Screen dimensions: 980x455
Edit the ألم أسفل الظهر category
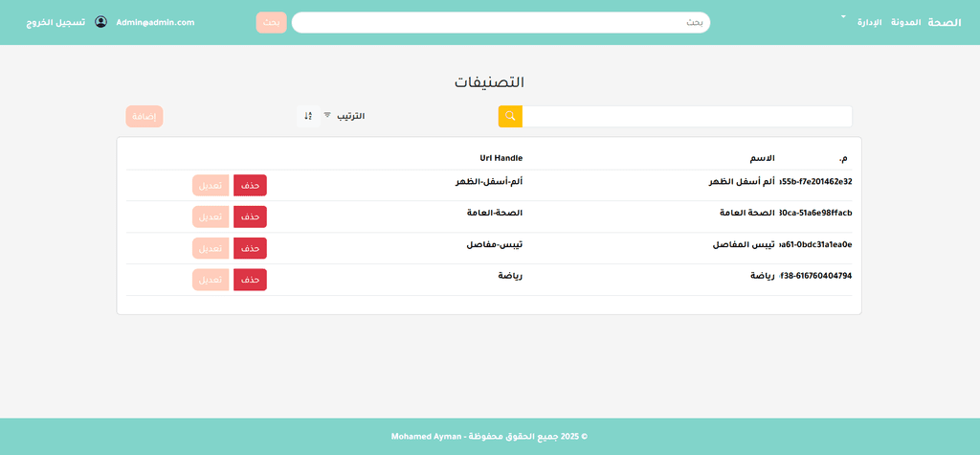click(x=211, y=185)
